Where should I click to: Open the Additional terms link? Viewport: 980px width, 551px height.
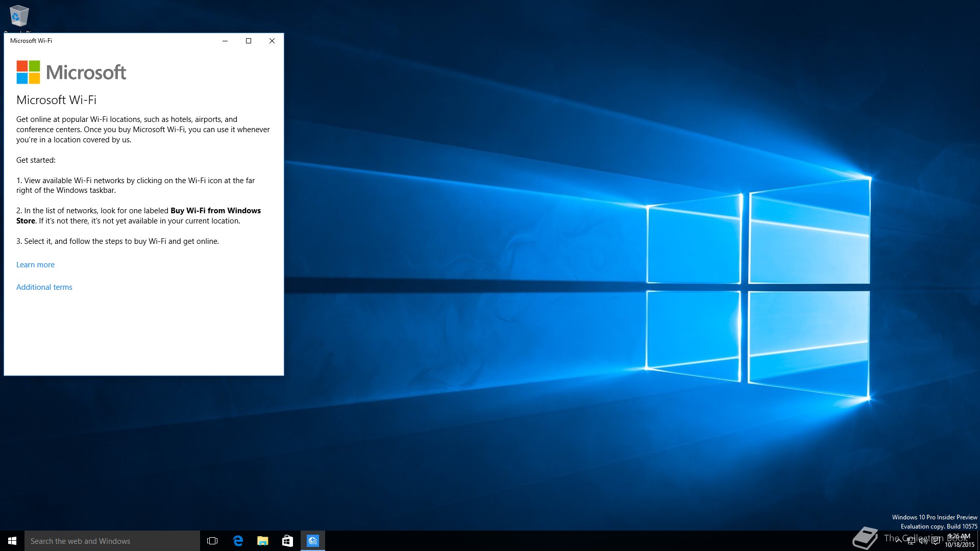(44, 287)
